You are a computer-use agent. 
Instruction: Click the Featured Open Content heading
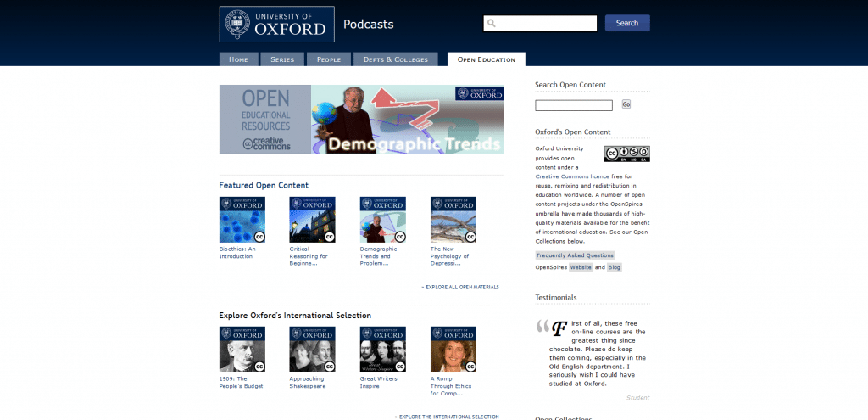tap(264, 186)
